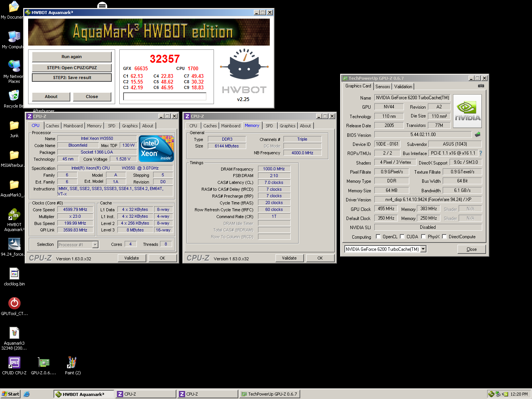Select HWBOT Aquamark3 taskbar button

[x=84, y=394]
